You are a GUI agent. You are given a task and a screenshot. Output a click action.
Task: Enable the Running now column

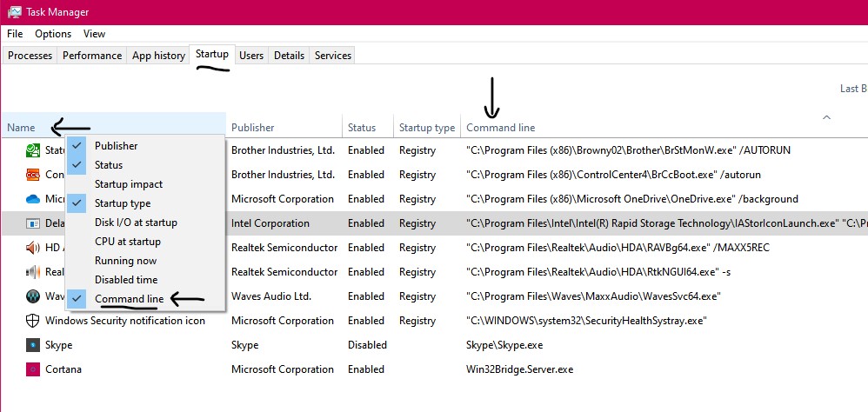click(145, 261)
